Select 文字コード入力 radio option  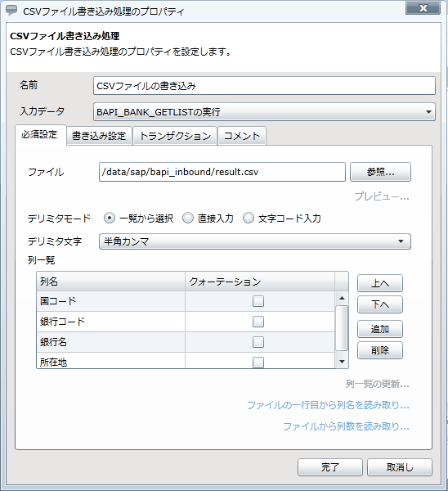tap(249, 218)
